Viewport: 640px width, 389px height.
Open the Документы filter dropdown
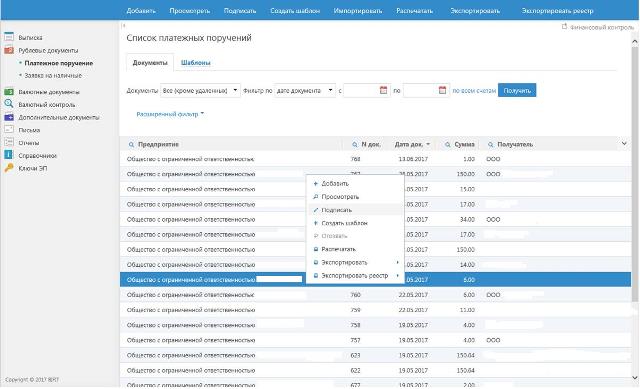[x=200, y=90]
